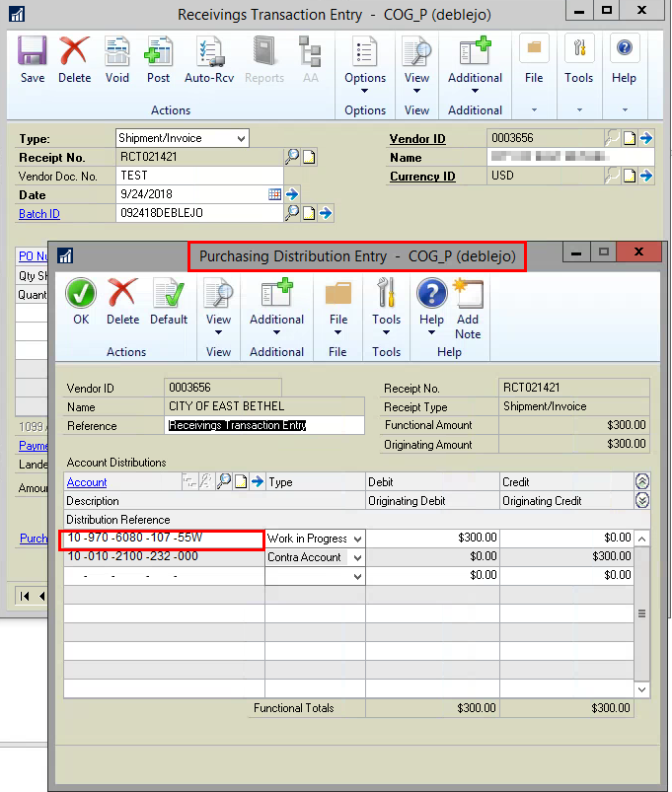The image size is (672, 792).
Task: Click Default icon in distribution window
Action: (169, 301)
